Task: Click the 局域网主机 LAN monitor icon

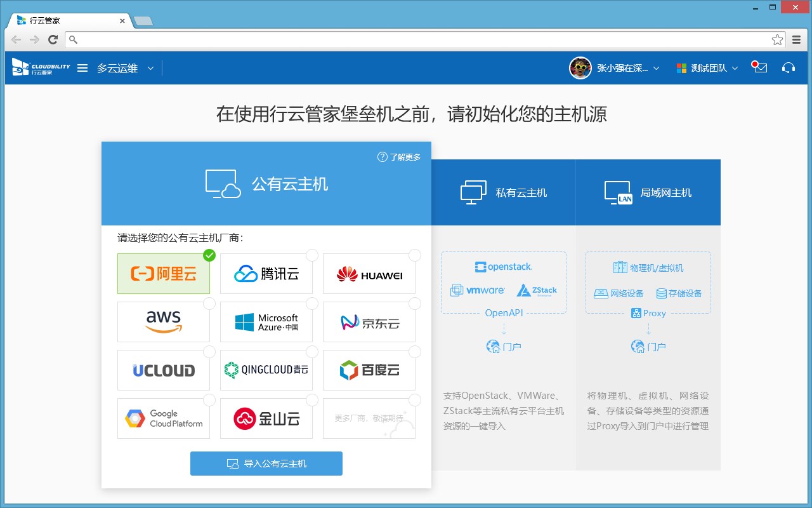Action: 619,192
